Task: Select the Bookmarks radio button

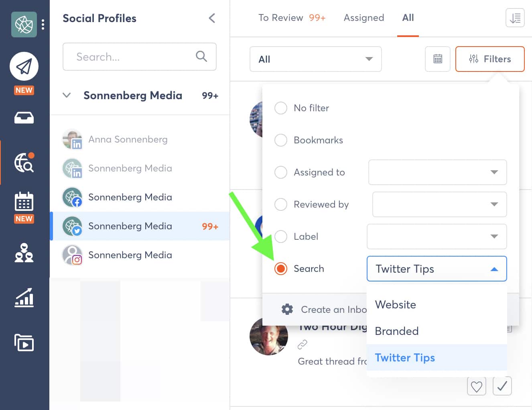Action: (x=281, y=140)
